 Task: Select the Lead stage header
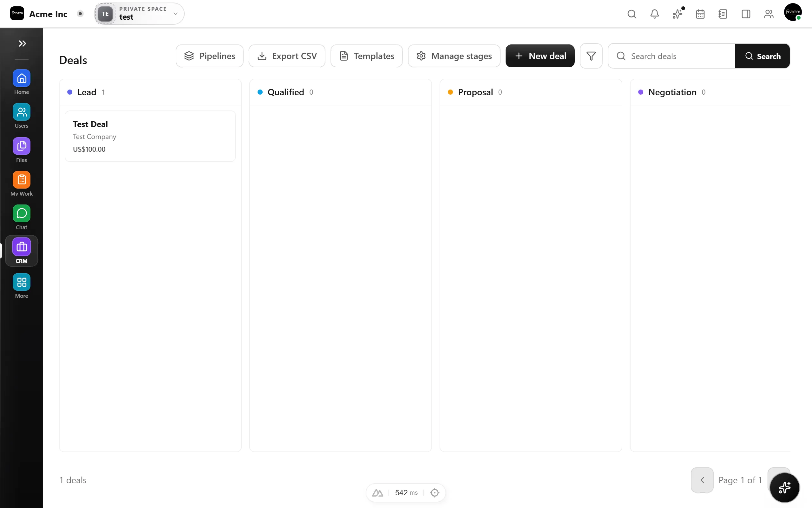point(150,92)
